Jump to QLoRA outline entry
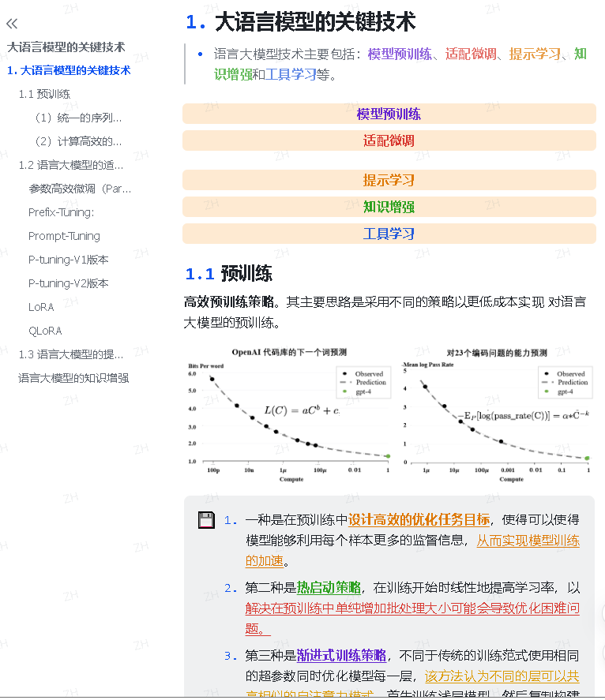 pyautogui.click(x=45, y=331)
